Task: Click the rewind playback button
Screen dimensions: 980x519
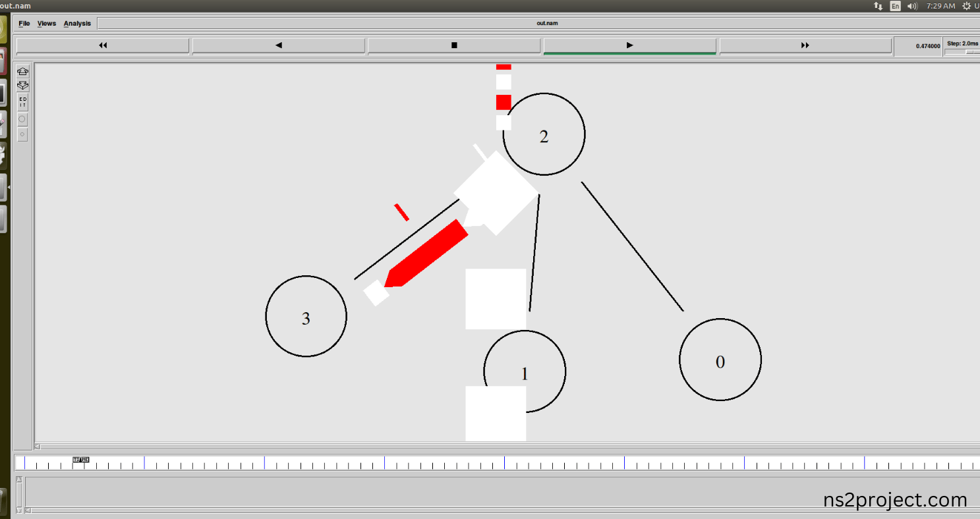Action: (x=103, y=45)
